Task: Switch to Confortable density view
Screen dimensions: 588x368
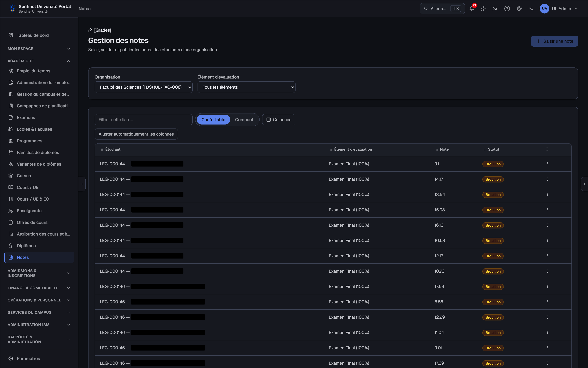Action: (213, 120)
